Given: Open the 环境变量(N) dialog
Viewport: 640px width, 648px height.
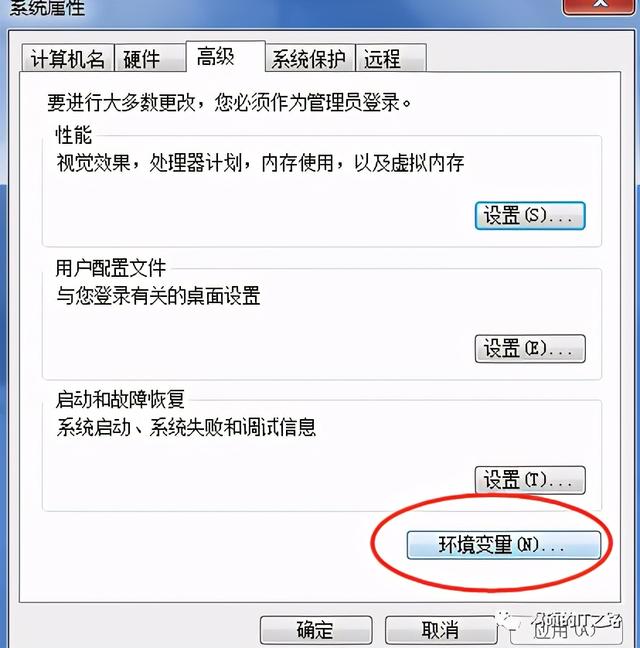Looking at the screenshot, I should (504, 545).
